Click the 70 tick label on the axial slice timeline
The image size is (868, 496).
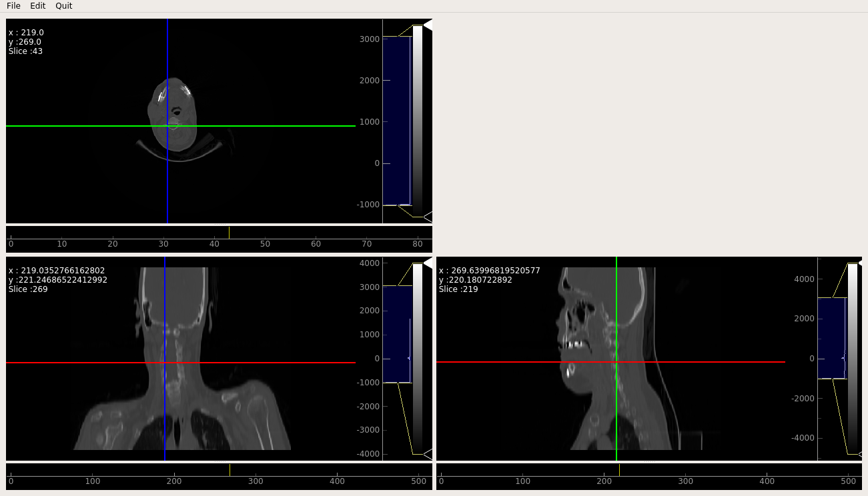pyautogui.click(x=367, y=244)
